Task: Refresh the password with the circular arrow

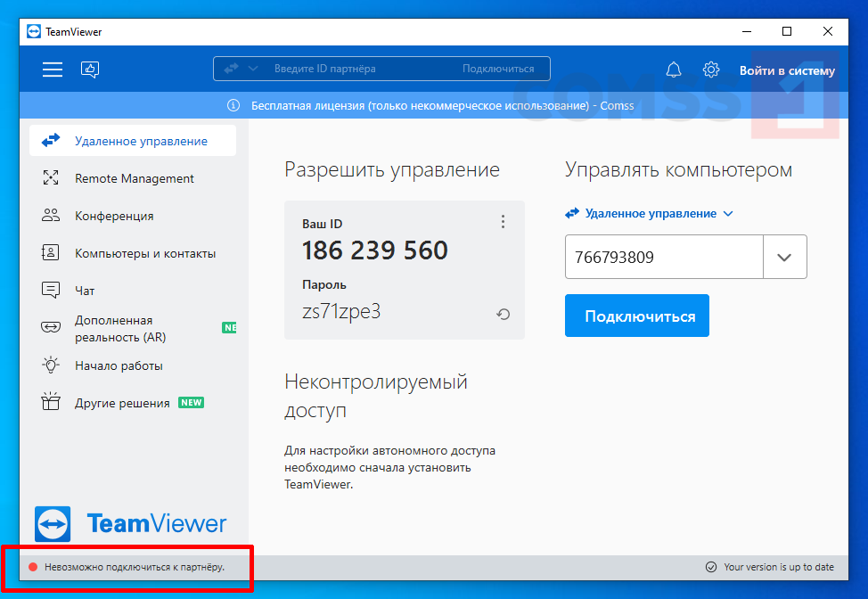Action: click(x=503, y=315)
